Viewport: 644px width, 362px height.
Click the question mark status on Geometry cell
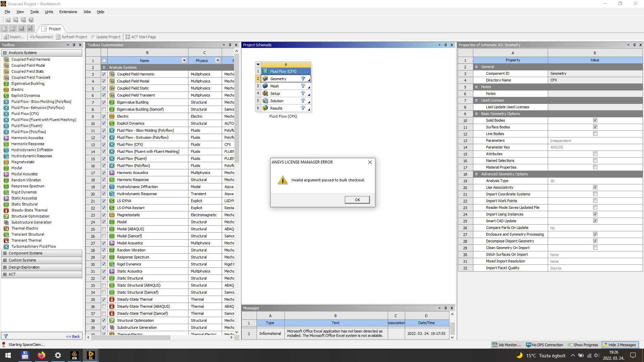pos(303,78)
